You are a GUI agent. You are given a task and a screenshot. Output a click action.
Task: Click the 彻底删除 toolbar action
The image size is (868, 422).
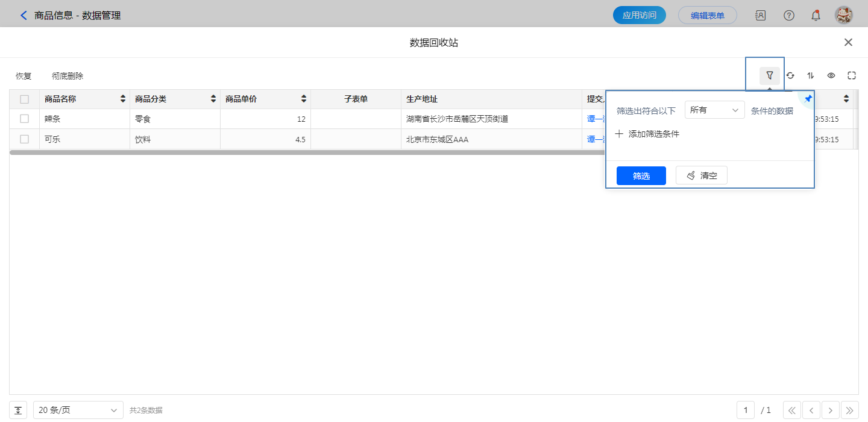68,76
